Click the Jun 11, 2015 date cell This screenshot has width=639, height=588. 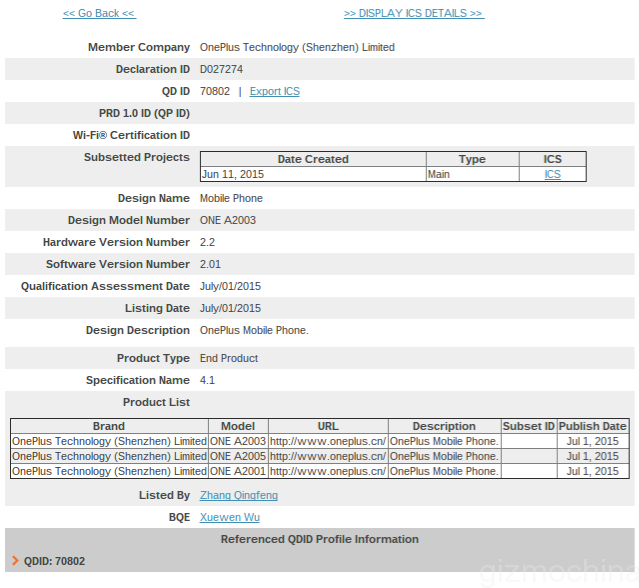point(313,174)
